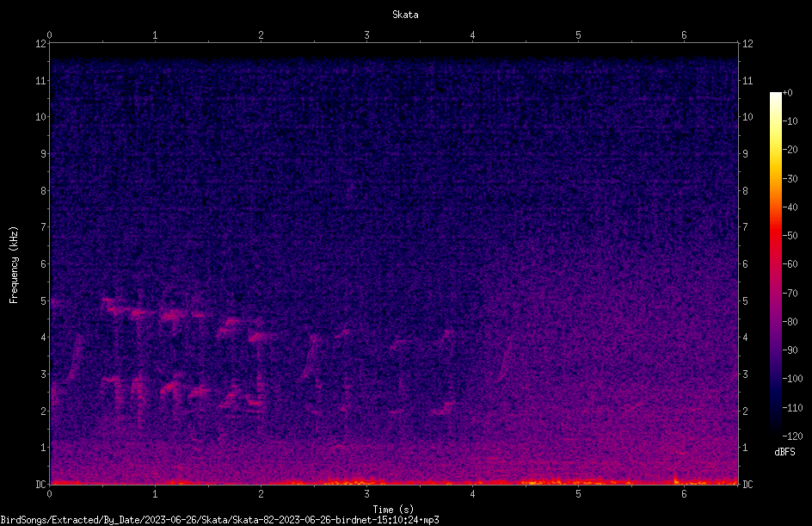Click the "-110" color scale label
812x526 pixels.
pos(792,408)
